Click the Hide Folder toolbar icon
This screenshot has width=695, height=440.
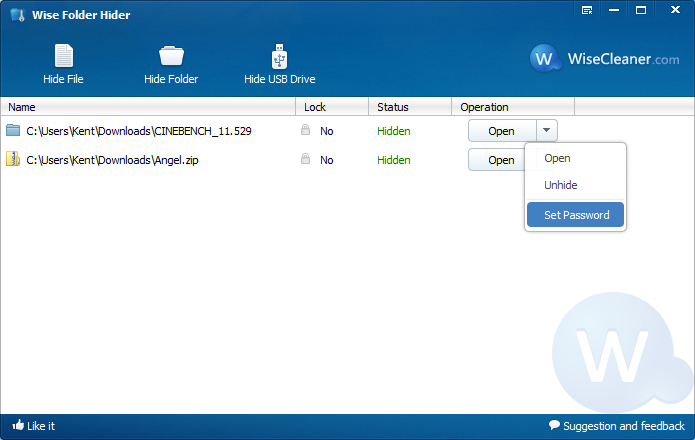point(171,56)
